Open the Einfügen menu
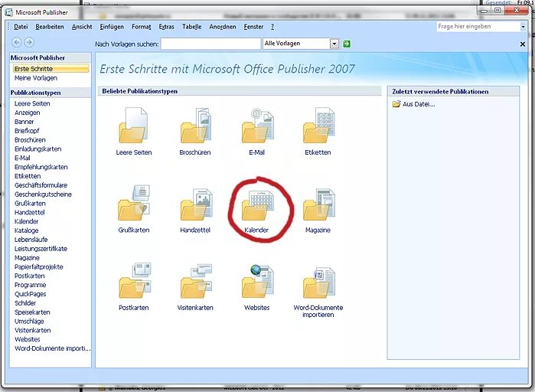 112,27
